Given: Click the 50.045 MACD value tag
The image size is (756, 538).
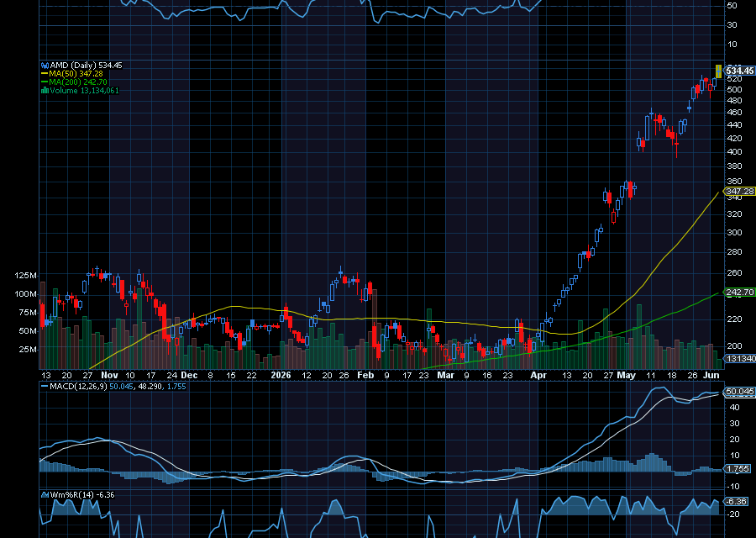Looking at the screenshot, I should (x=739, y=392).
